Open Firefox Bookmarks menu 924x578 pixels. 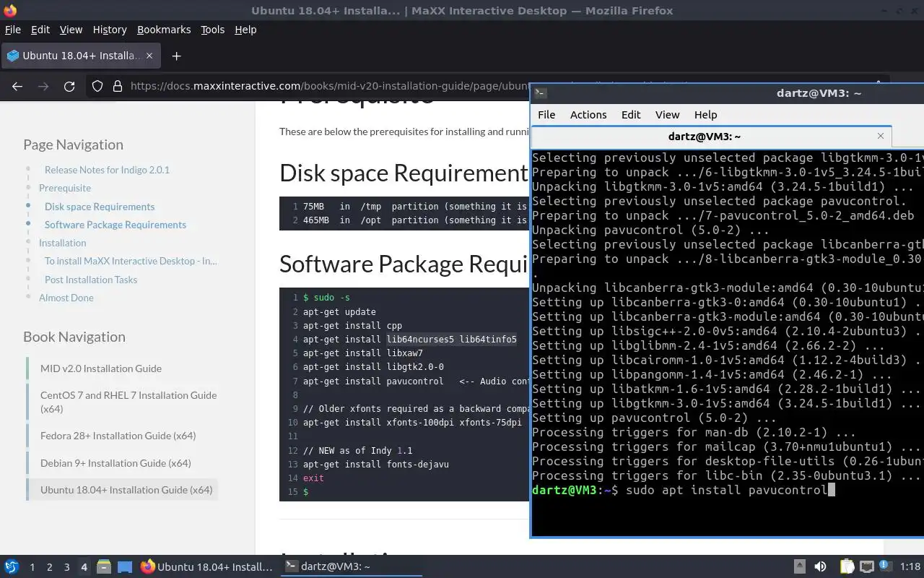[164, 30]
